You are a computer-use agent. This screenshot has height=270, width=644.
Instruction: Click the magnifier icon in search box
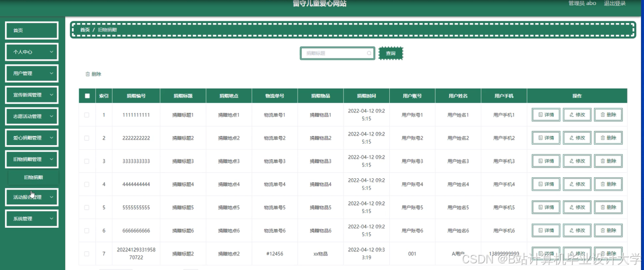369,53
